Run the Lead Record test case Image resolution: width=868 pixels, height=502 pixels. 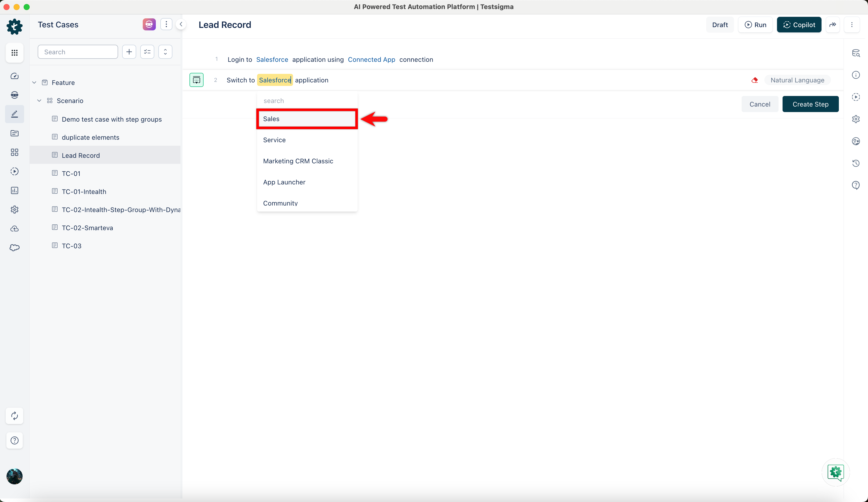pyautogui.click(x=755, y=25)
